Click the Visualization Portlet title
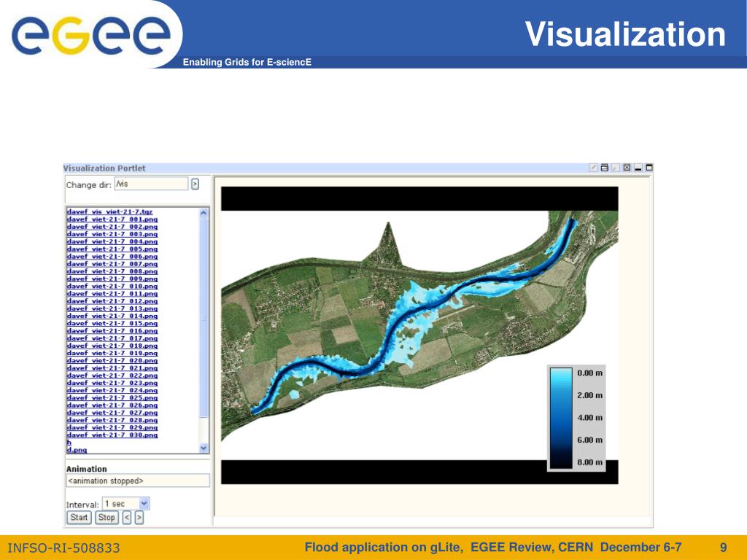This screenshot has height=560, width=747. 104,168
